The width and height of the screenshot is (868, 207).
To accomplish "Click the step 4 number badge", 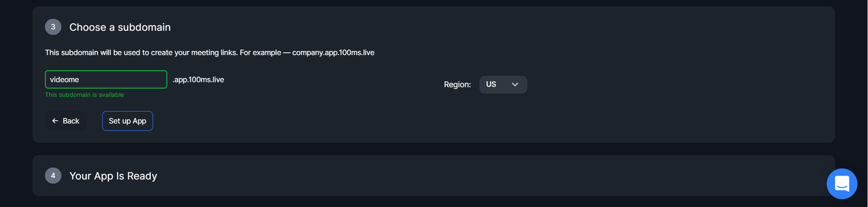I will [53, 175].
